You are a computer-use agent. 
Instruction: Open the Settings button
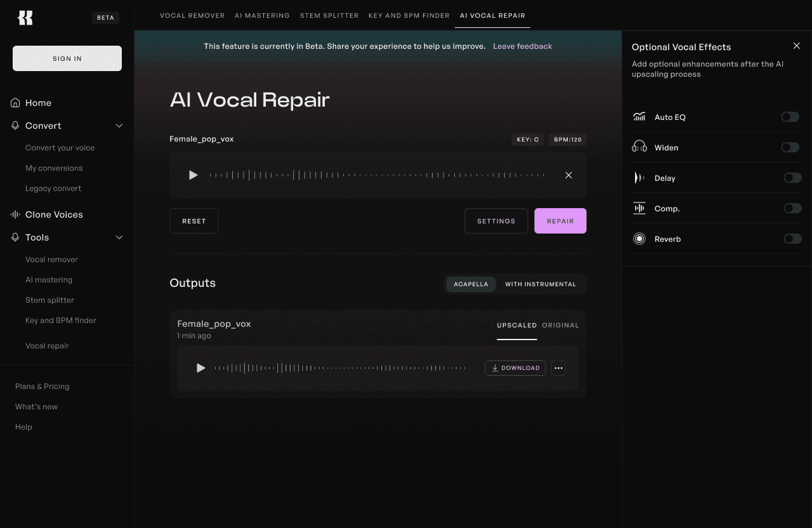(496, 221)
